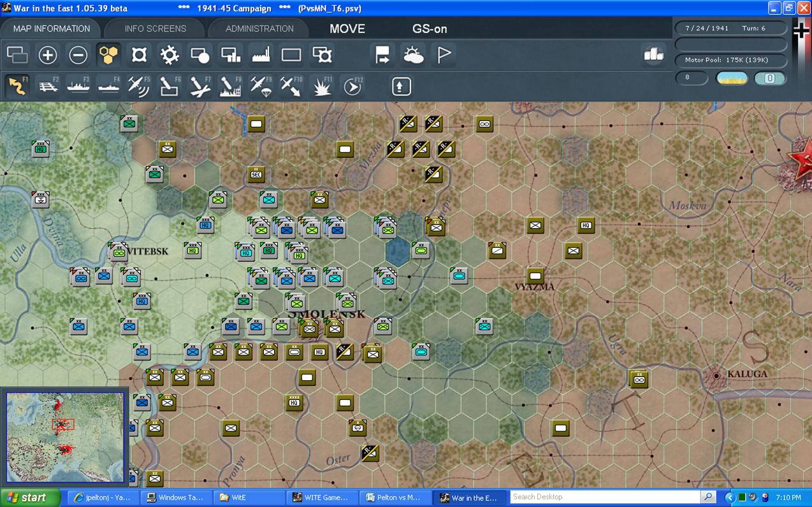Switch to MAP INFORMATION tab
The image size is (812, 507).
52,29
